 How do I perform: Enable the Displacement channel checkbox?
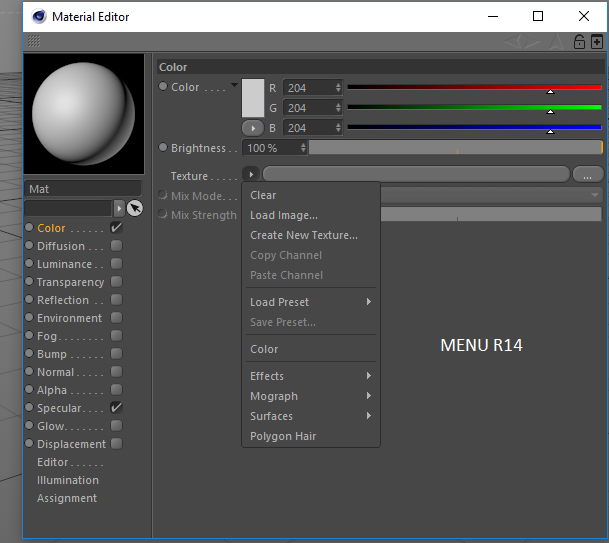tap(116, 443)
